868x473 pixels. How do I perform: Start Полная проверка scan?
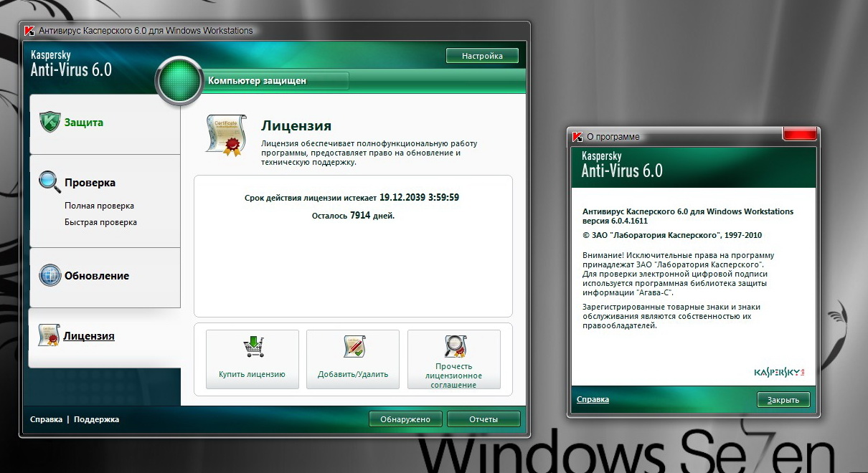click(99, 206)
